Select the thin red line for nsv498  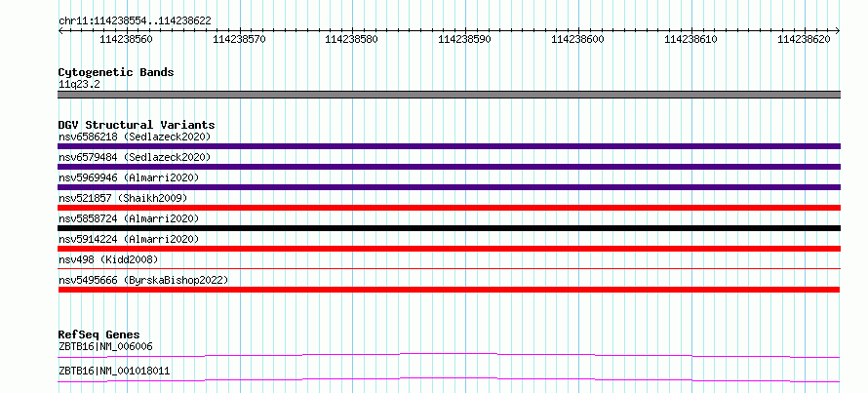click(449, 269)
